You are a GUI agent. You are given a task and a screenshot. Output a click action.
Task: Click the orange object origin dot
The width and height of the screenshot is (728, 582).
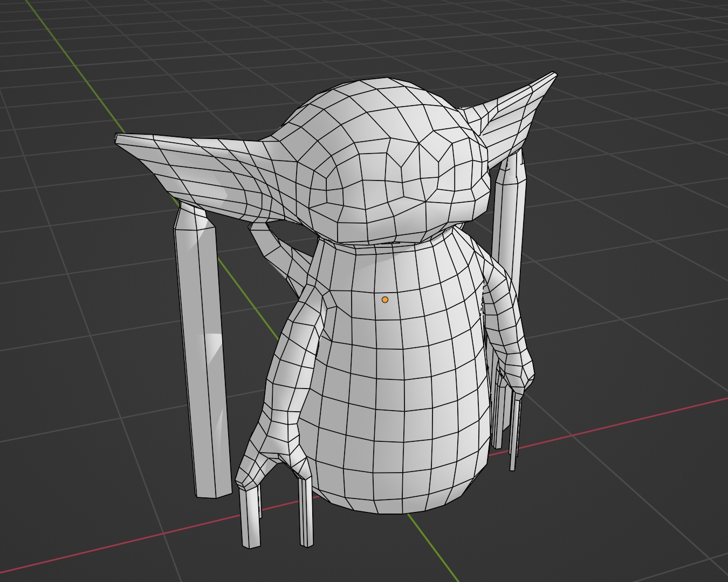point(384,298)
